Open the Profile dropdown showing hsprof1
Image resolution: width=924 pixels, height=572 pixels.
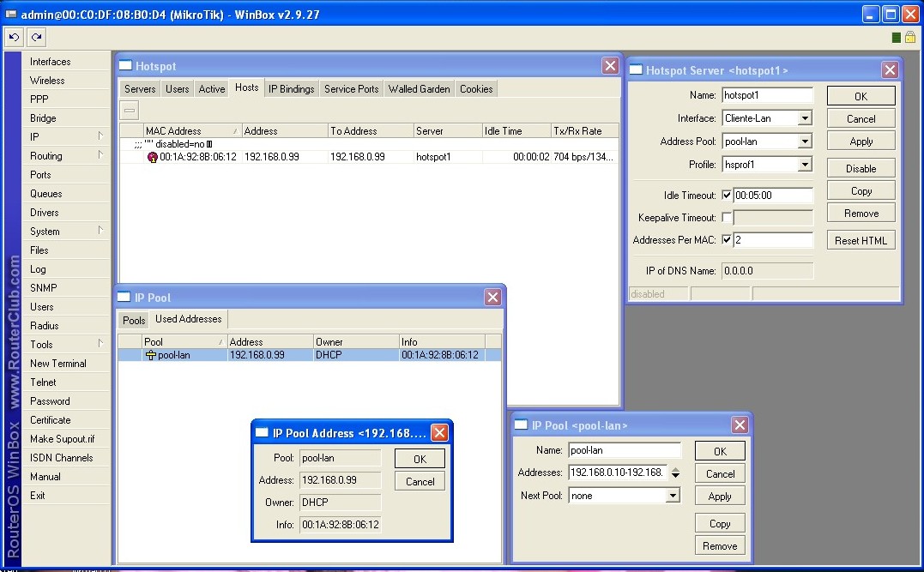[x=805, y=165]
